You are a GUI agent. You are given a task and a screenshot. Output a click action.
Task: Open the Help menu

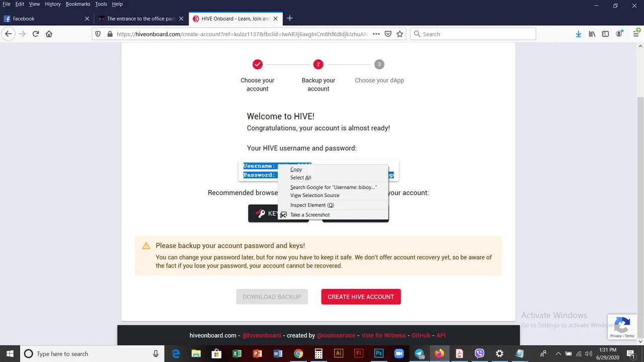pos(117,4)
